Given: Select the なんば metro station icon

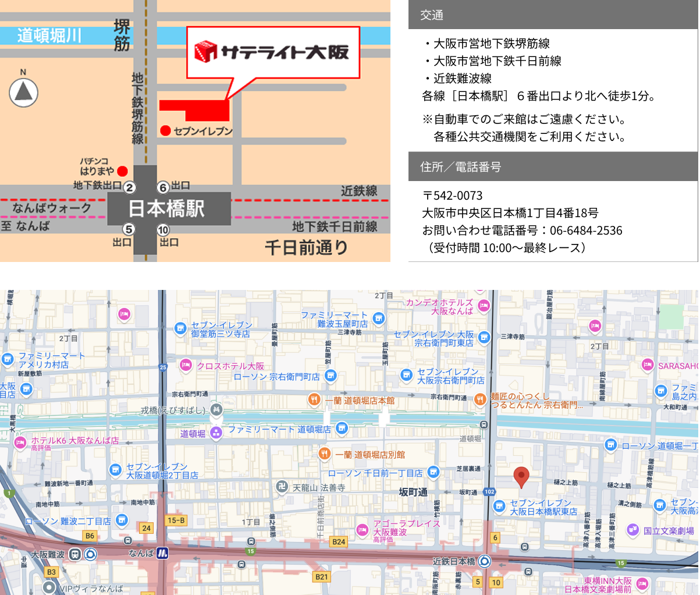Looking at the screenshot, I should click(x=162, y=552).
